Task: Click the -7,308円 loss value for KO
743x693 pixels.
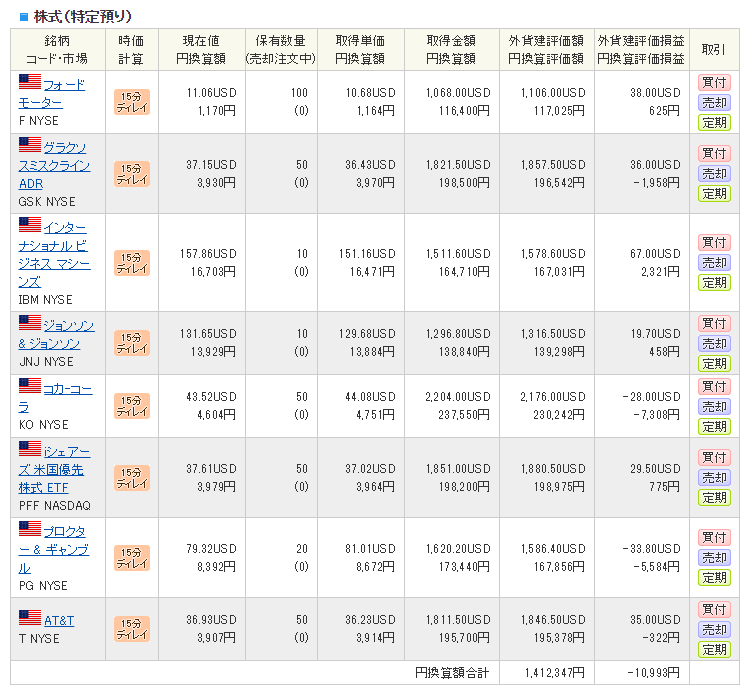Action: coord(656,415)
